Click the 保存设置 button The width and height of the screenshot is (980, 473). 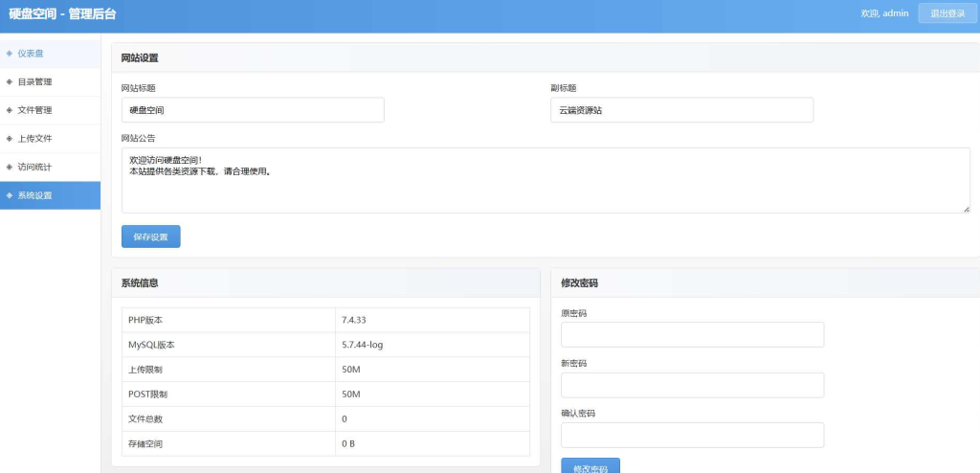pyautogui.click(x=150, y=236)
